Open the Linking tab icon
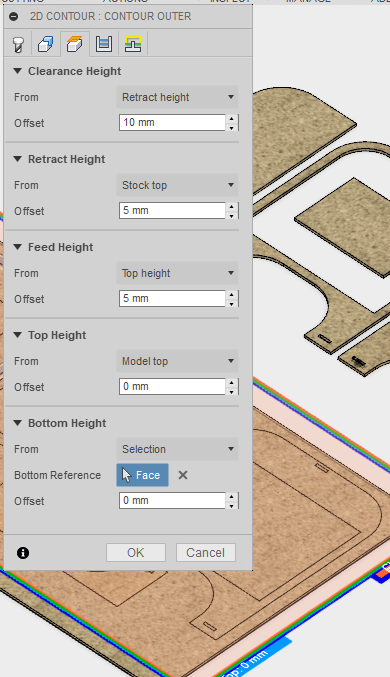Viewport: 390px width, 677px height. tap(133, 44)
